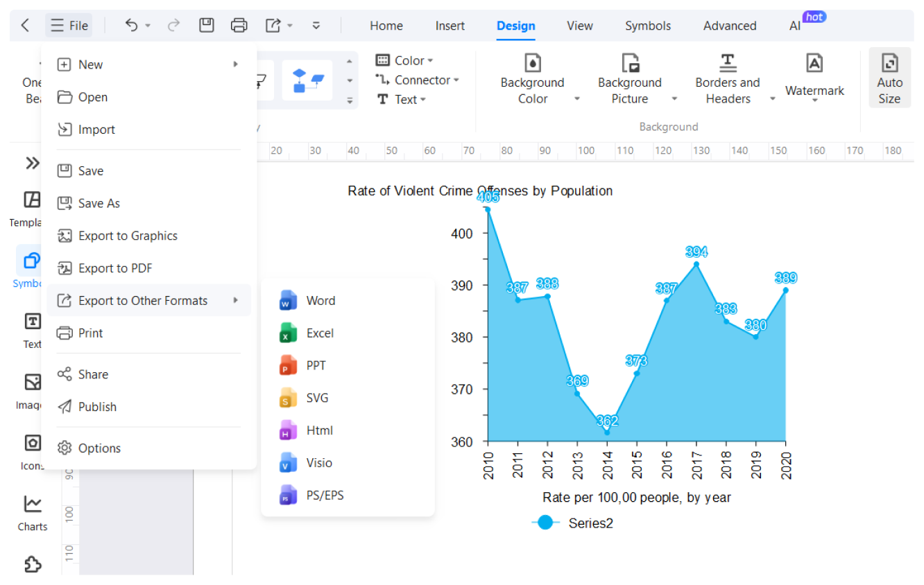924x585 pixels.
Task: Click the Auto Size button
Action: [x=889, y=77]
